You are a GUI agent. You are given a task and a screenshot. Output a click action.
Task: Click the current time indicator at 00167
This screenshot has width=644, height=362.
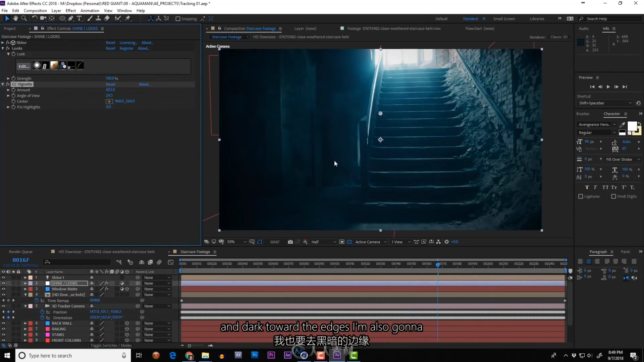pos(438,264)
